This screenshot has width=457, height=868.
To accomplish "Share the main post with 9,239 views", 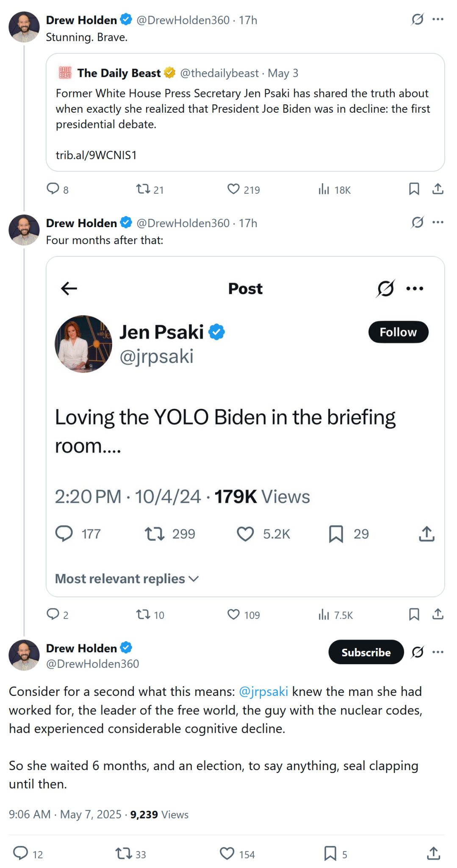I will pyautogui.click(x=433, y=853).
